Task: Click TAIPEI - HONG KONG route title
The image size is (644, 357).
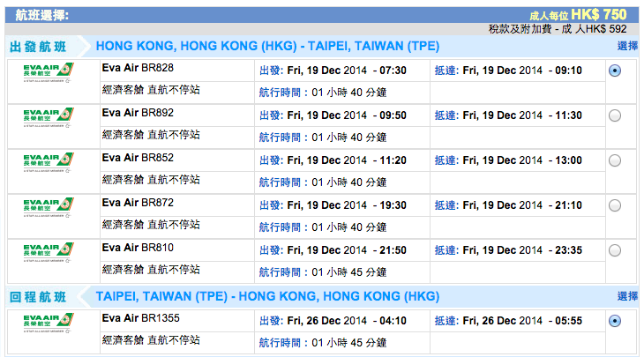Action: point(267,296)
